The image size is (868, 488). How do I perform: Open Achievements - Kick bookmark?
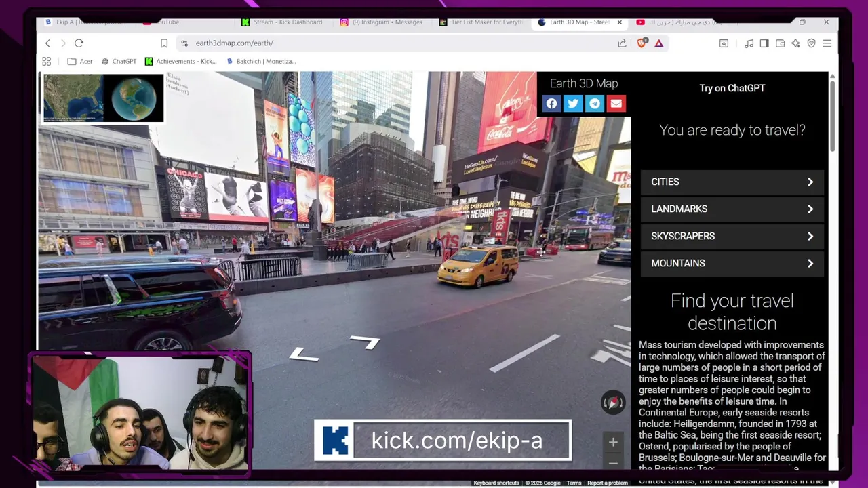pos(180,61)
